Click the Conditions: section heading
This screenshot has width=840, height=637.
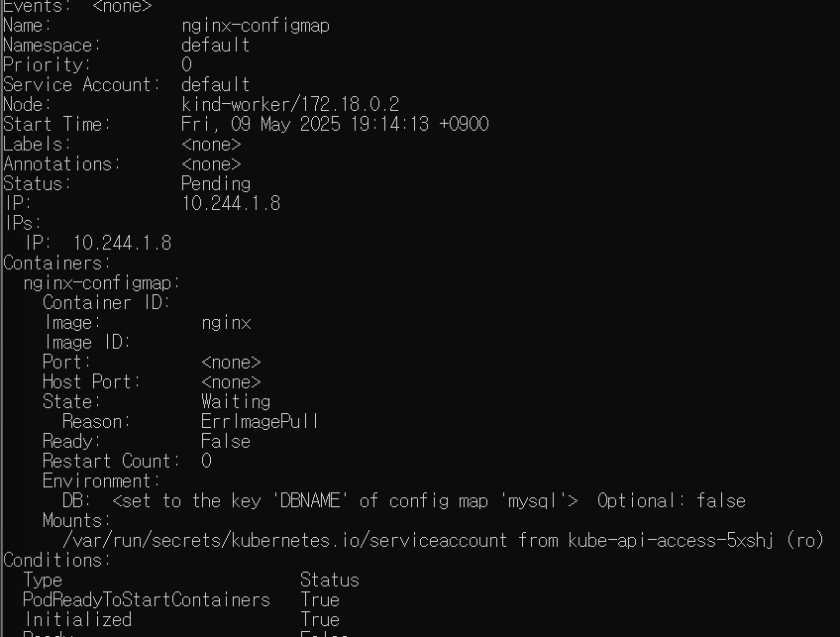[56, 561]
